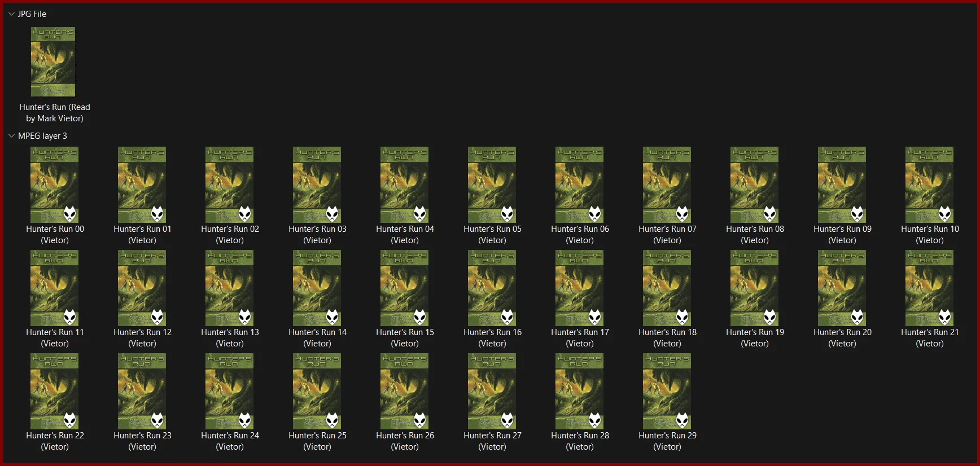
Task: Select the Hunter's Run 07 (Vietor) audio file icon
Action: tap(667, 185)
